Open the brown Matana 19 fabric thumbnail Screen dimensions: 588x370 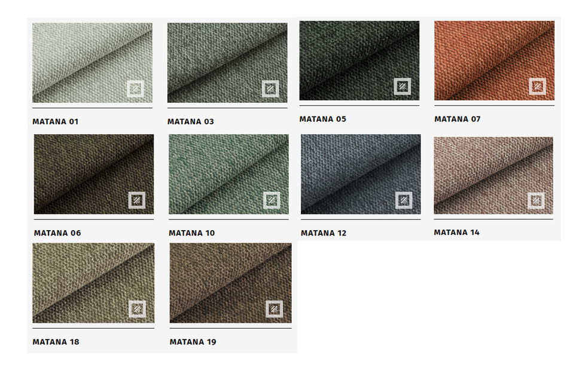click(231, 283)
